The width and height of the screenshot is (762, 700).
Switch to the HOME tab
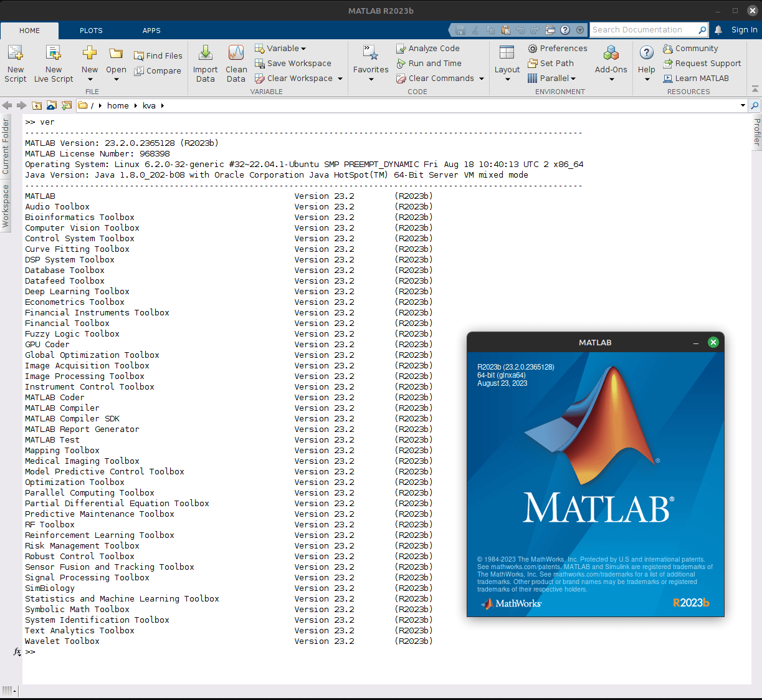29,31
